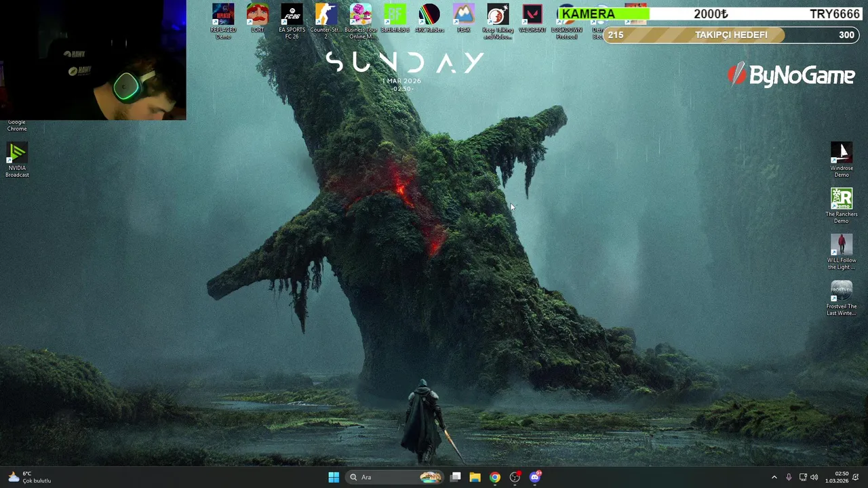868x488 pixels.
Task: Open the Windrose Demo shortcut
Action: (842, 161)
